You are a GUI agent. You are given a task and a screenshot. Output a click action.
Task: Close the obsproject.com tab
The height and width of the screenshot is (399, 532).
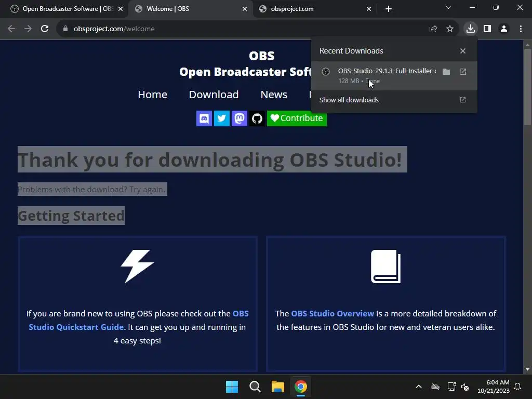tap(369, 9)
